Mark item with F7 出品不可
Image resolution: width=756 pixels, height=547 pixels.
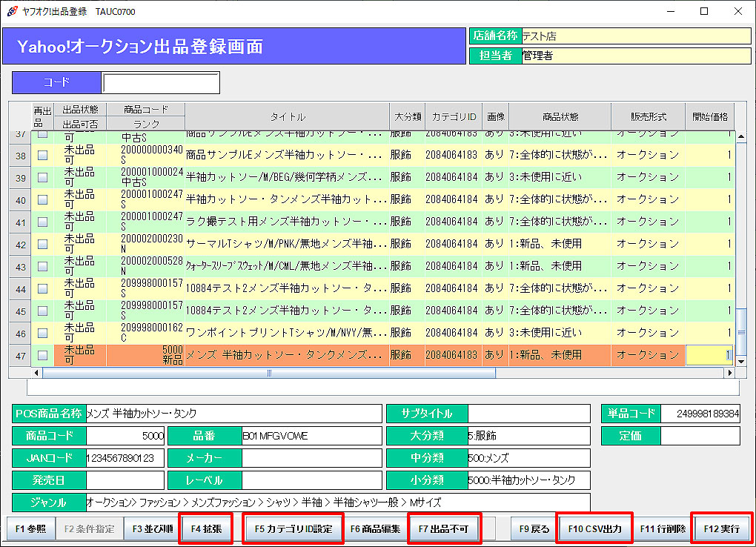tap(445, 529)
